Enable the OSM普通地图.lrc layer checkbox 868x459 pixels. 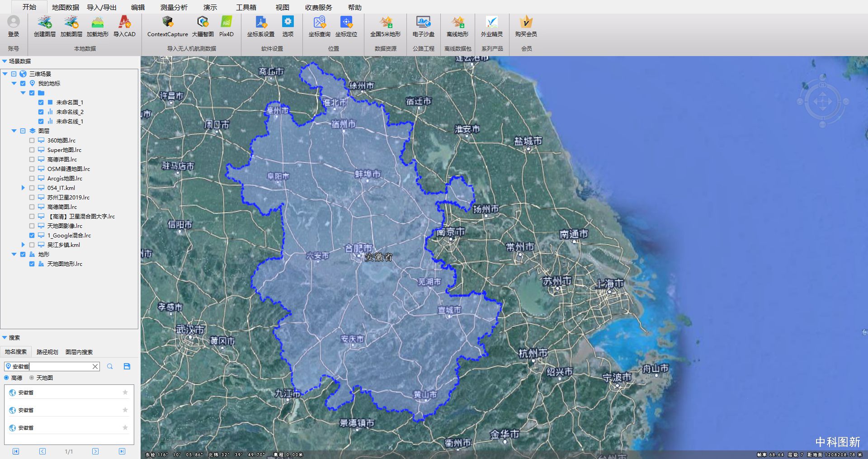32,169
